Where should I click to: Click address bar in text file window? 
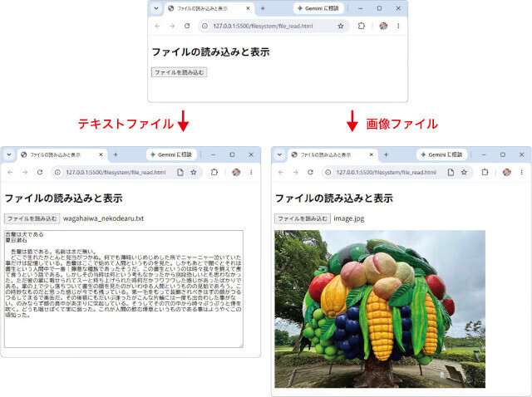point(126,173)
